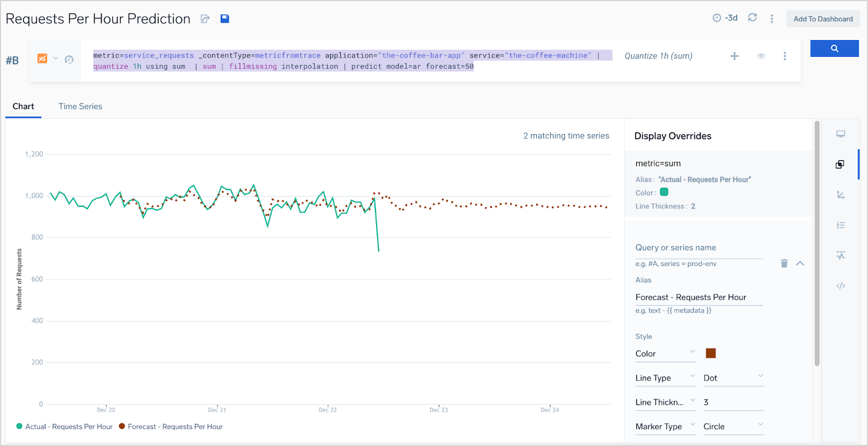Open the -3d time range selector

[x=725, y=18]
